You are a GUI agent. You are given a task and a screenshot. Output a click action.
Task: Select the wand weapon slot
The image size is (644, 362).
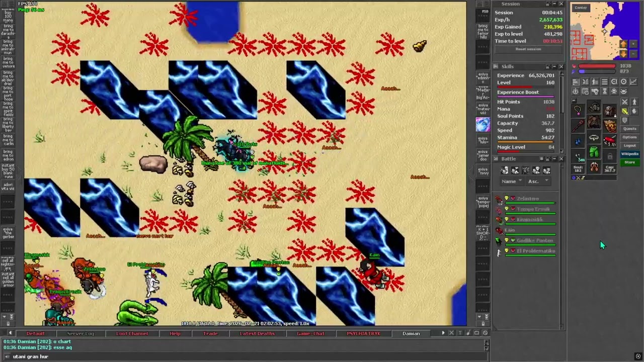[x=578, y=126]
